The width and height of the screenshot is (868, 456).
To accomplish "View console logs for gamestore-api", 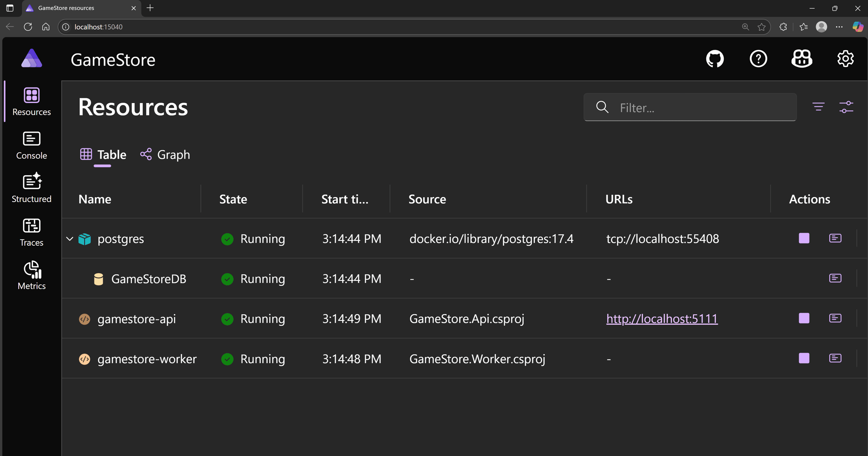I will click(835, 318).
